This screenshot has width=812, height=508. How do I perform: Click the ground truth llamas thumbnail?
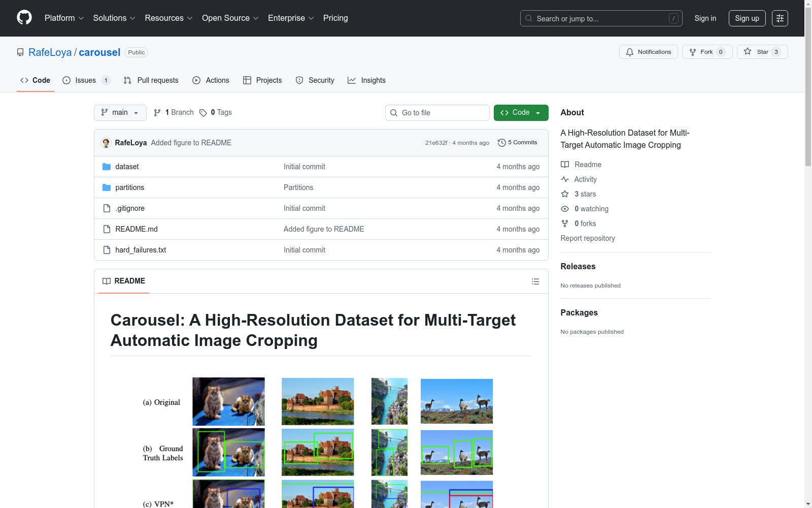click(x=457, y=452)
